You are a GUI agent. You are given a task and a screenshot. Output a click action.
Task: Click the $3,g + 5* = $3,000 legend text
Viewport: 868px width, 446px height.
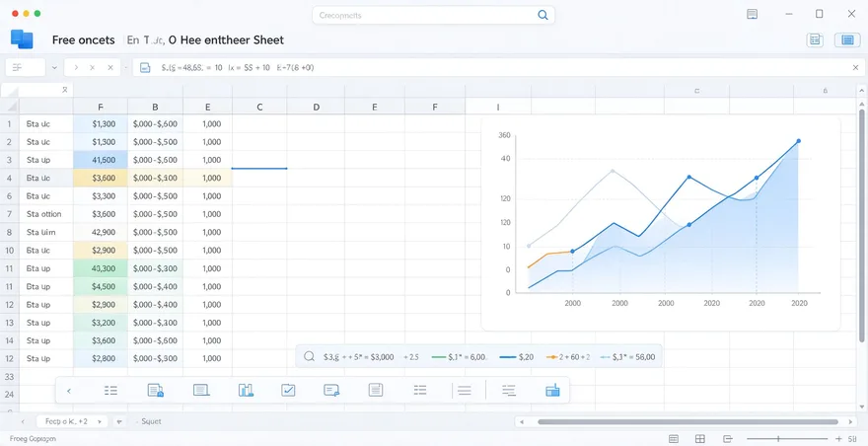pos(358,357)
